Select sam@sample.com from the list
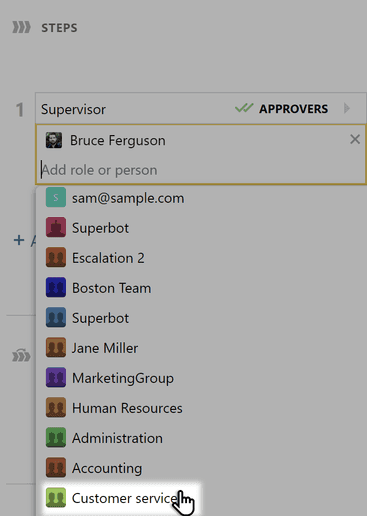The height and width of the screenshot is (516, 367). coord(128,198)
